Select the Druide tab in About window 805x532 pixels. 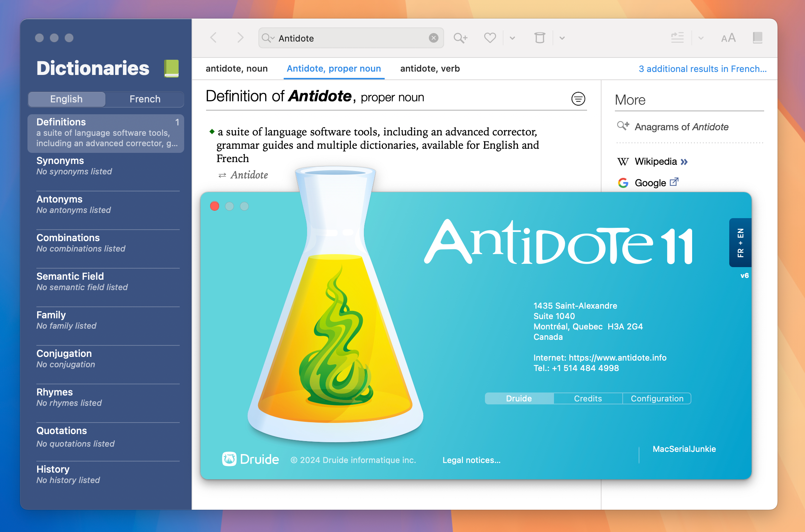[519, 398]
